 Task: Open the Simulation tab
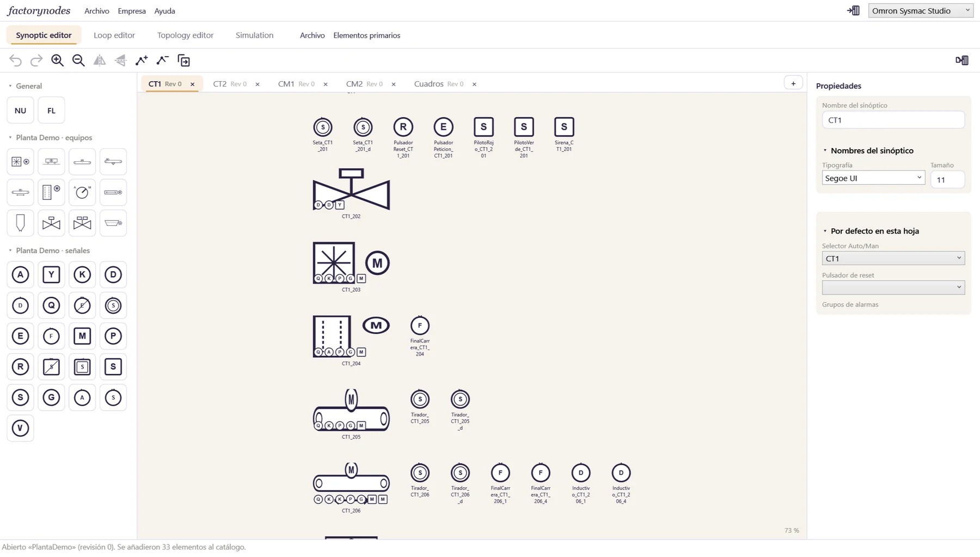click(x=254, y=35)
